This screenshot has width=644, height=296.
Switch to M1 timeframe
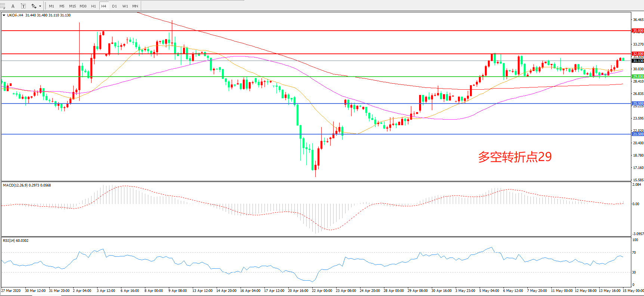tap(52, 6)
